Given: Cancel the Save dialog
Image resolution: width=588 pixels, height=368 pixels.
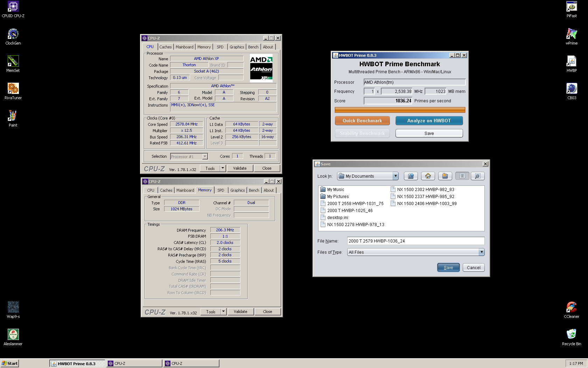Looking at the screenshot, I should [x=474, y=267].
